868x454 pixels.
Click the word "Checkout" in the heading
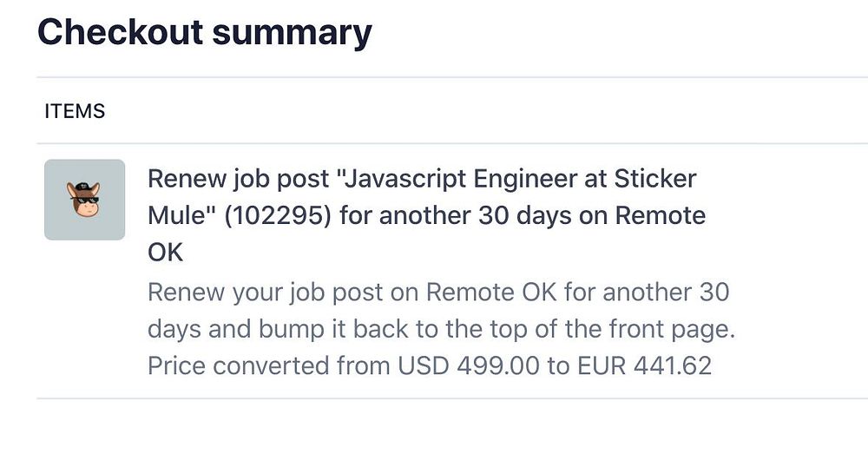point(119,33)
